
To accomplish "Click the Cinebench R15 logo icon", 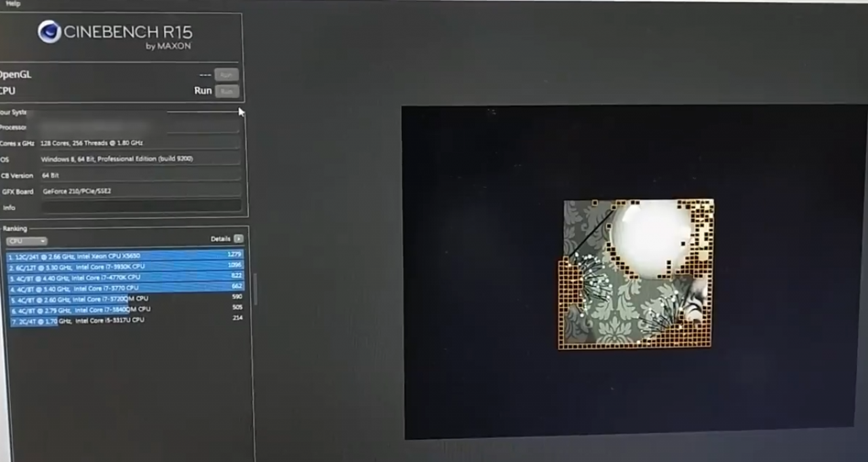I will tap(49, 32).
